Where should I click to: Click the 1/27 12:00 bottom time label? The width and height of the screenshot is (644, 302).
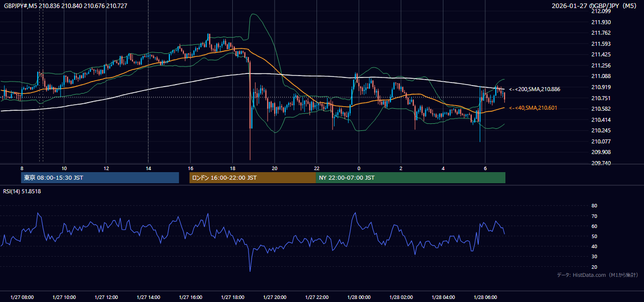click(106, 297)
